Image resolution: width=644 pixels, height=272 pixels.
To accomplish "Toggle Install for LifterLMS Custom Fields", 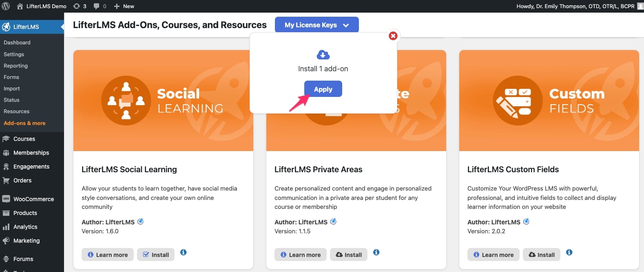I will 542,254.
